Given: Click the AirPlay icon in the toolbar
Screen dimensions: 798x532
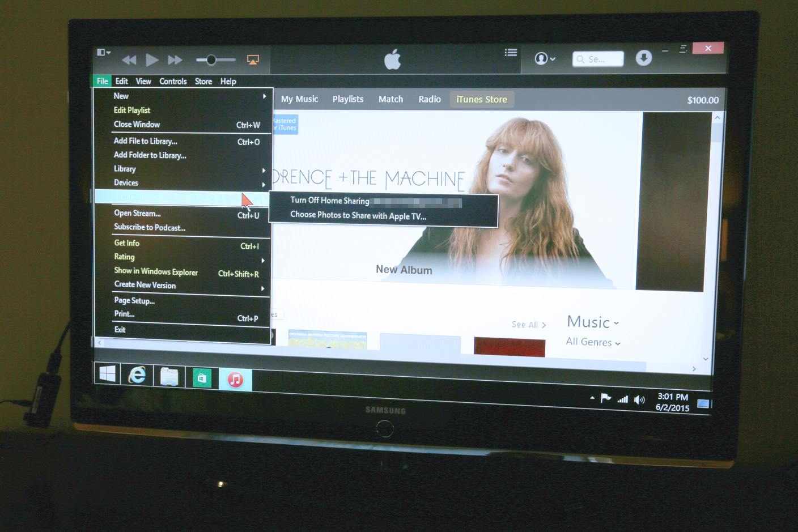Looking at the screenshot, I should click(x=253, y=59).
